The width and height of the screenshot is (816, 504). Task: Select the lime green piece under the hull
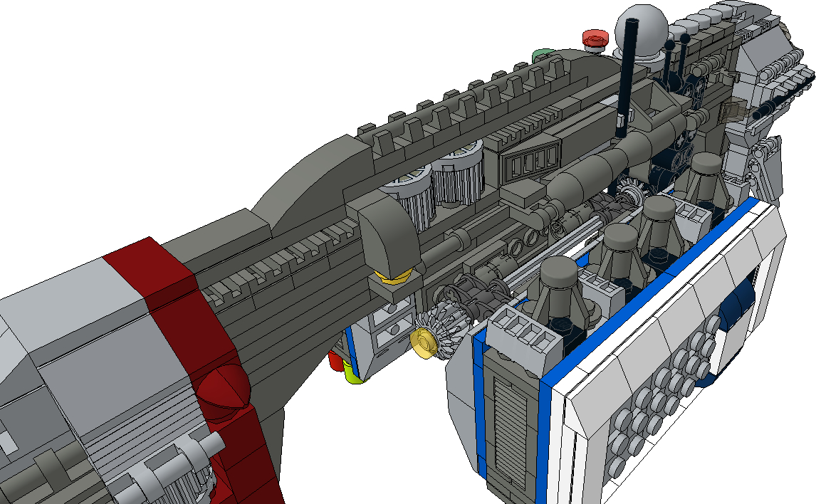pos(353,373)
